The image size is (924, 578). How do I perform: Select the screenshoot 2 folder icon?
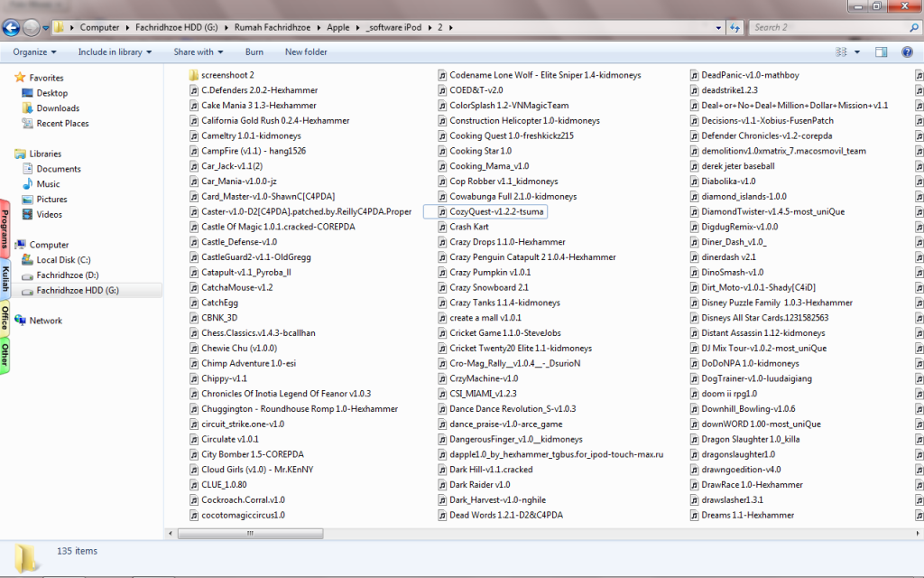click(x=194, y=76)
